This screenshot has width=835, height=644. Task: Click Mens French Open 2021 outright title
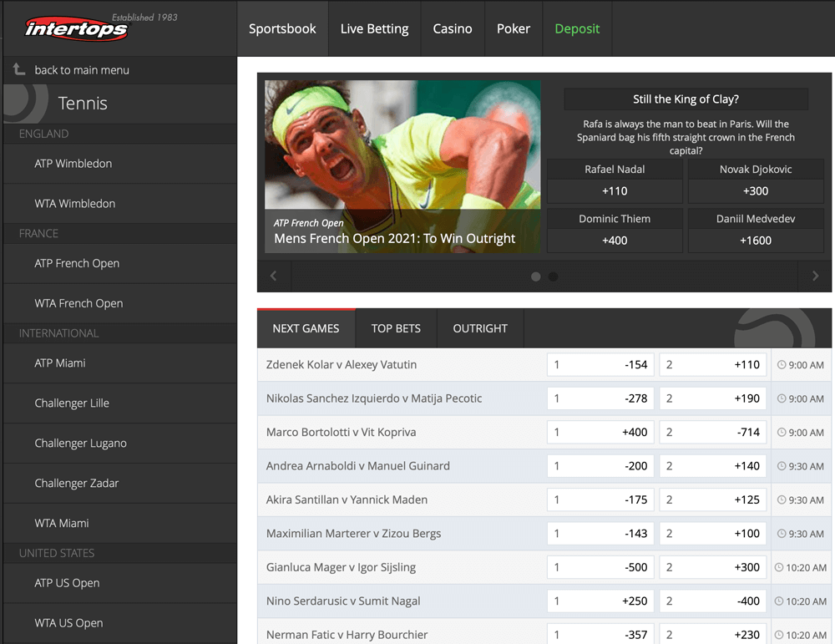395,238
